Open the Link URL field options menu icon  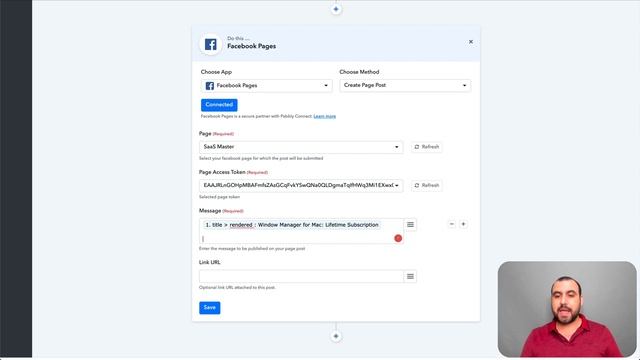click(x=410, y=276)
